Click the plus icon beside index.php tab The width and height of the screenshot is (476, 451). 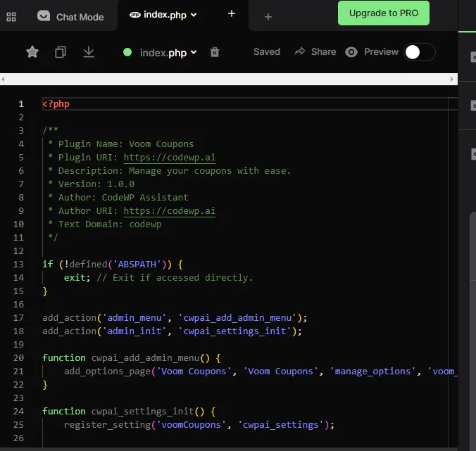pos(232,13)
